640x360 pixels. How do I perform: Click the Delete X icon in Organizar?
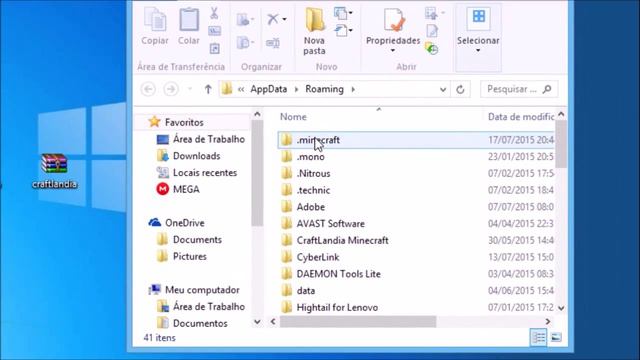[x=273, y=19]
